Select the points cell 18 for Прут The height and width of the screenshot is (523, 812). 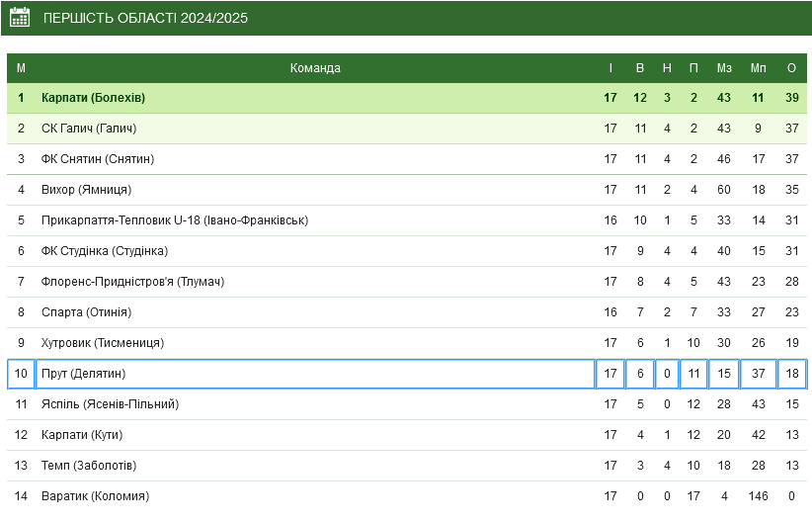coord(792,374)
